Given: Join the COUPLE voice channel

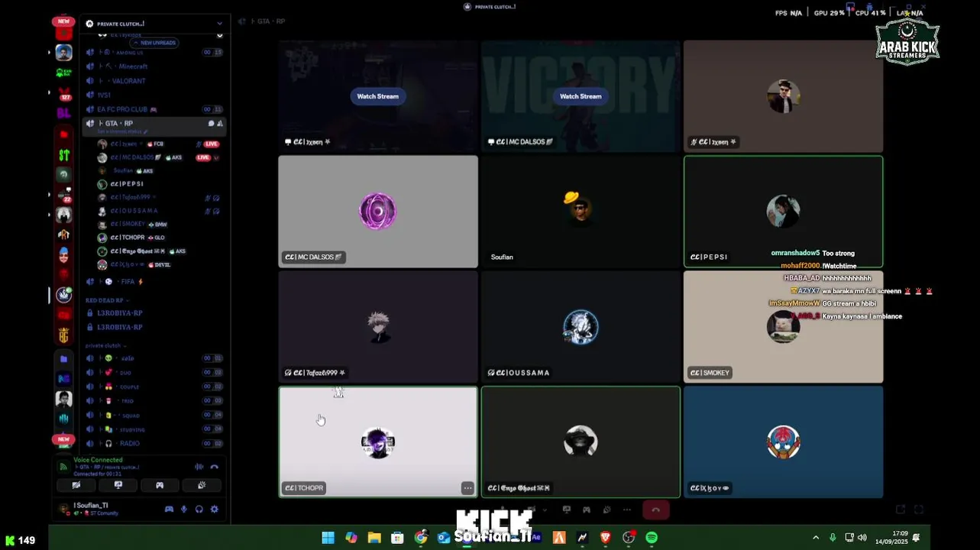Looking at the screenshot, I should point(155,387).
